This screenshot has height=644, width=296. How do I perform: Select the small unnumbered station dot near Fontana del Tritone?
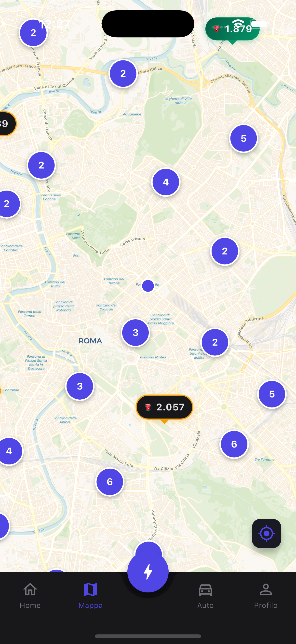(148, 286)
